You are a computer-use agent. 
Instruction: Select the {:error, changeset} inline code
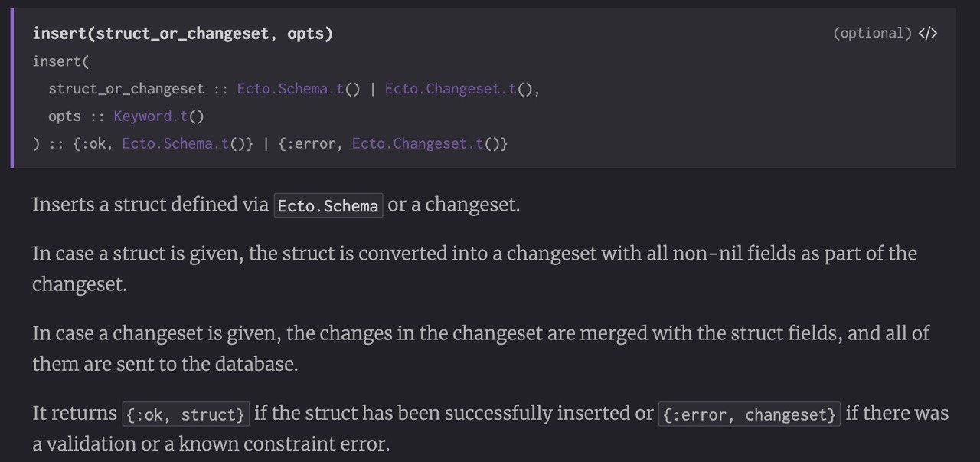click(x=749, y=414)
